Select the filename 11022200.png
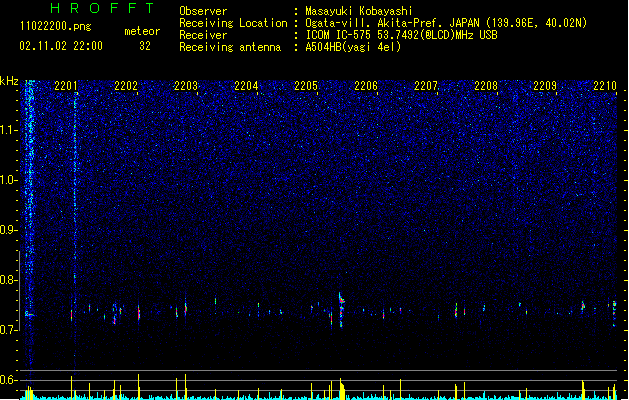629x400 pixels. pos(56,27)
